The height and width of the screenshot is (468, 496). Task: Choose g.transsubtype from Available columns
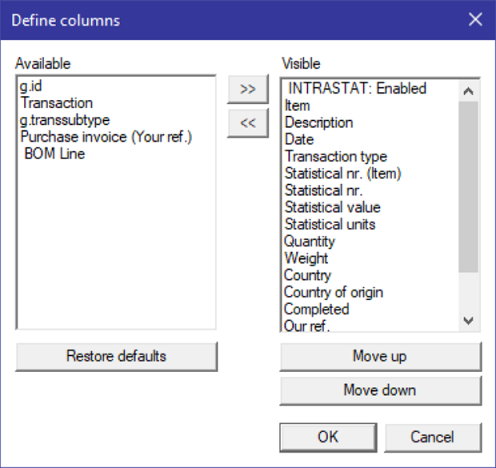(x=65, y=120)
